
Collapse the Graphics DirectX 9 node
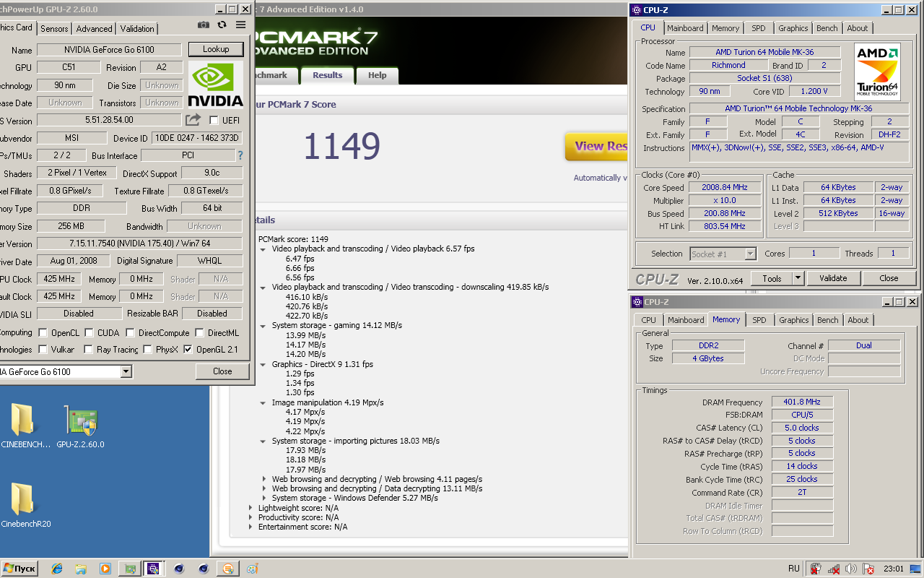pyautogui.click(x=263, y=365)
